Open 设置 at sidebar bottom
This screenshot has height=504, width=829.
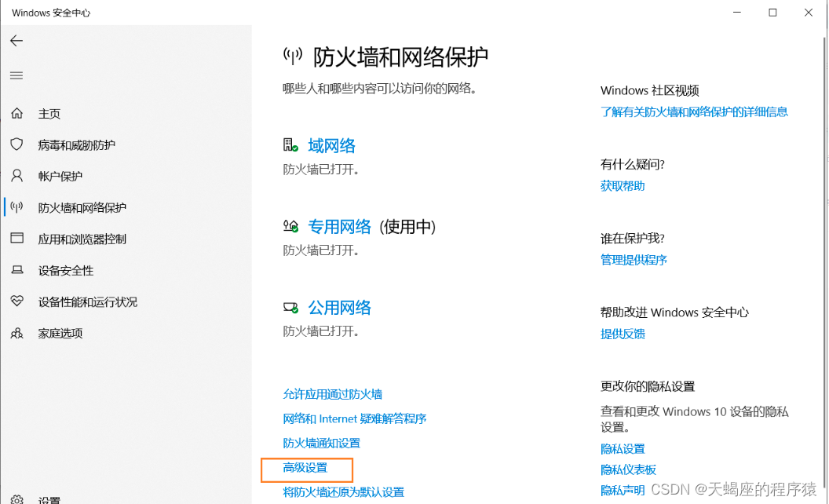[49, 500]
